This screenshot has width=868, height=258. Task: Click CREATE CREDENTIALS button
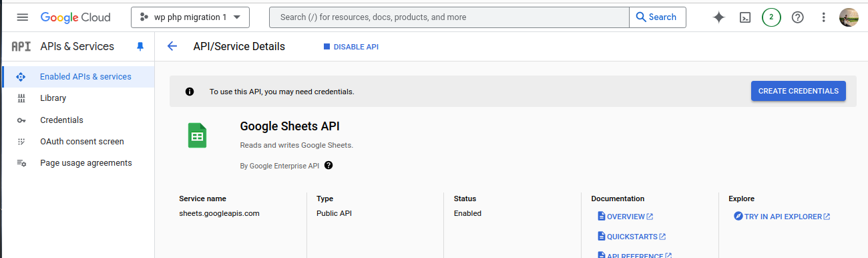[x=799, y=91]
